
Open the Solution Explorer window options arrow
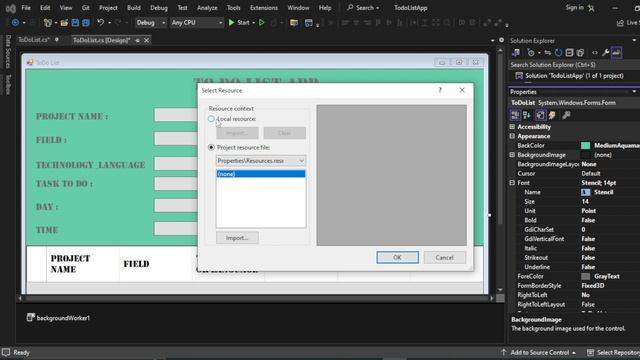634,40
